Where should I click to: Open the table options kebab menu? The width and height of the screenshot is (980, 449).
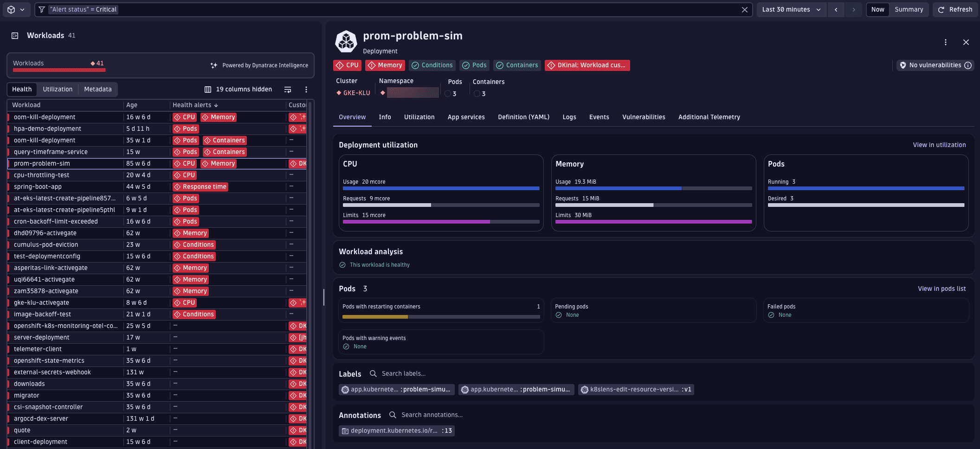pyautogui.click(x=306, y=89)
